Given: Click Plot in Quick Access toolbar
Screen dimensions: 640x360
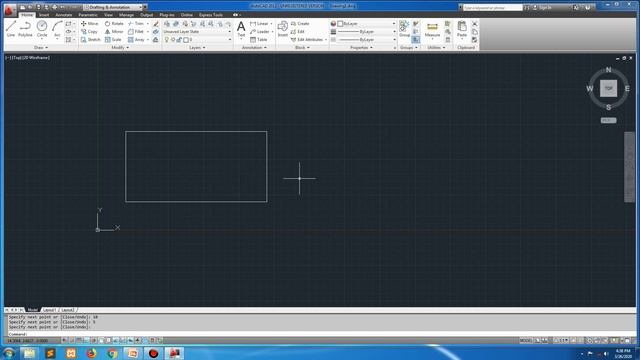Looking at the screenshot, I should click(x=54, y=7).
